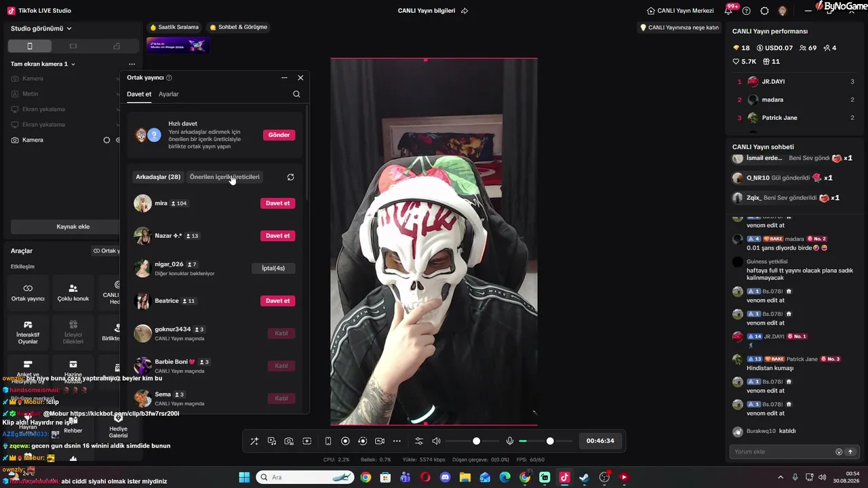Start recording with the record circle icon
The width and height of the screenshot is (868, 488).
[x=345, y=441]
